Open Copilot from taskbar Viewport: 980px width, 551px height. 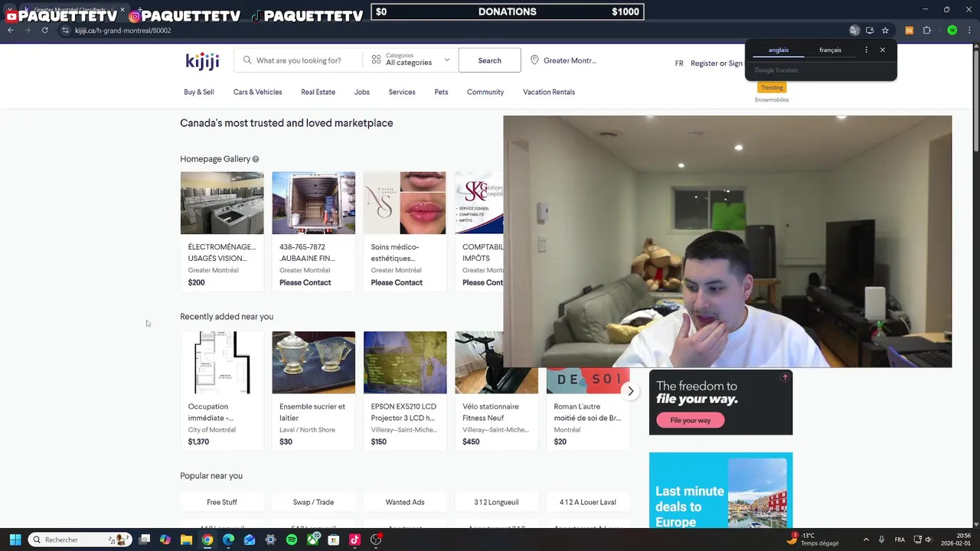click(165, 540)
